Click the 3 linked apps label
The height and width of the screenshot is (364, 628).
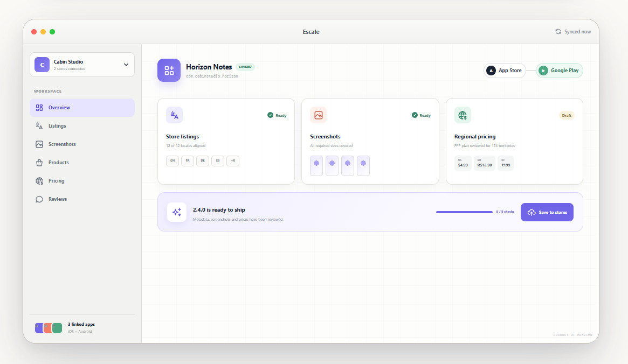point(81,324)
